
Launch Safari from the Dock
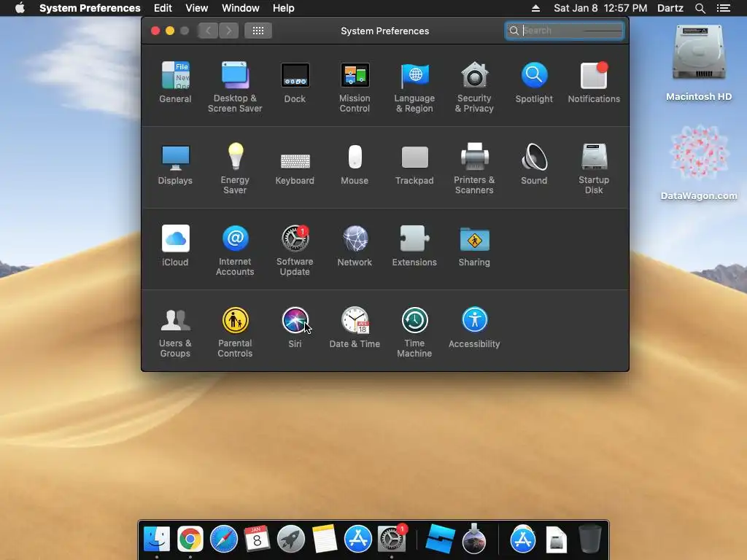pos(224,539)
